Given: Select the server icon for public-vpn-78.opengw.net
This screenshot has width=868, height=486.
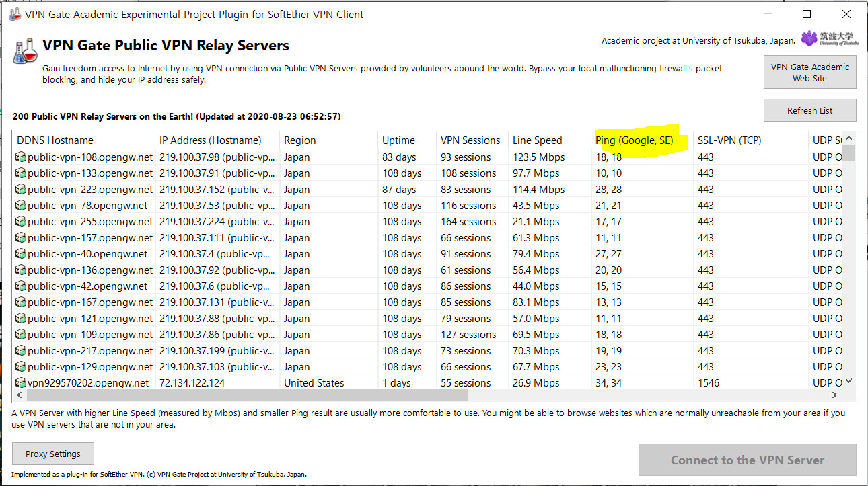Looking at the screenshot, I should (21, 206).
